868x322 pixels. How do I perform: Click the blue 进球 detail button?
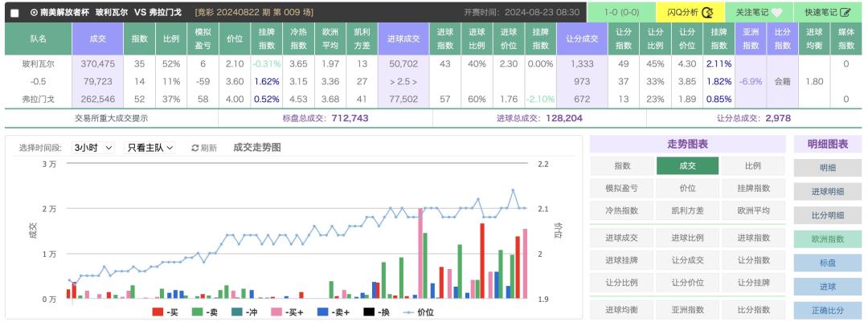click(x=828, y=287)
